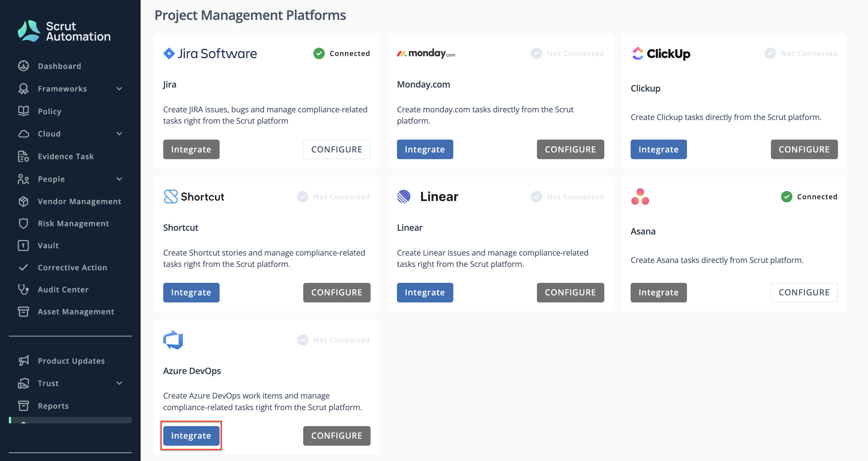Navigate to Vendor Management
Viewport: 868px width, 461px height.
[80, 201]
